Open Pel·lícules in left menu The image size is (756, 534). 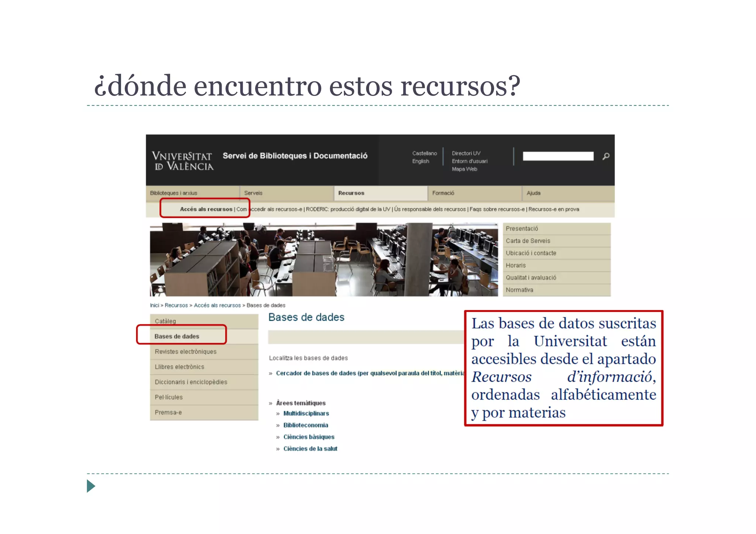pyautogui.click(x=204, y=397)
